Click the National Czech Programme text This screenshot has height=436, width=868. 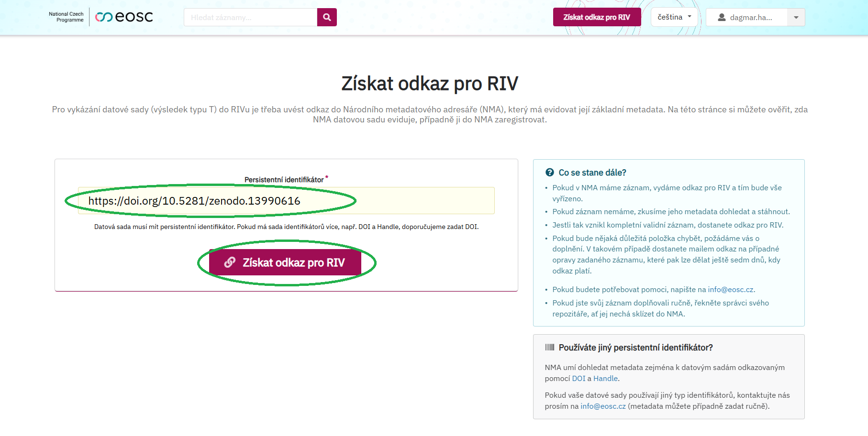tap(66, 17)
